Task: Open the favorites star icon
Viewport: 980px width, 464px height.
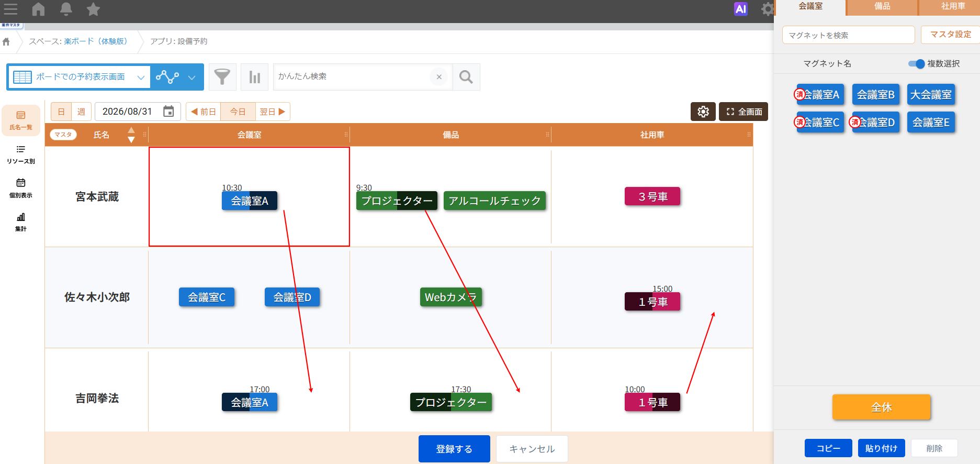Action: [x=93, y=9]
